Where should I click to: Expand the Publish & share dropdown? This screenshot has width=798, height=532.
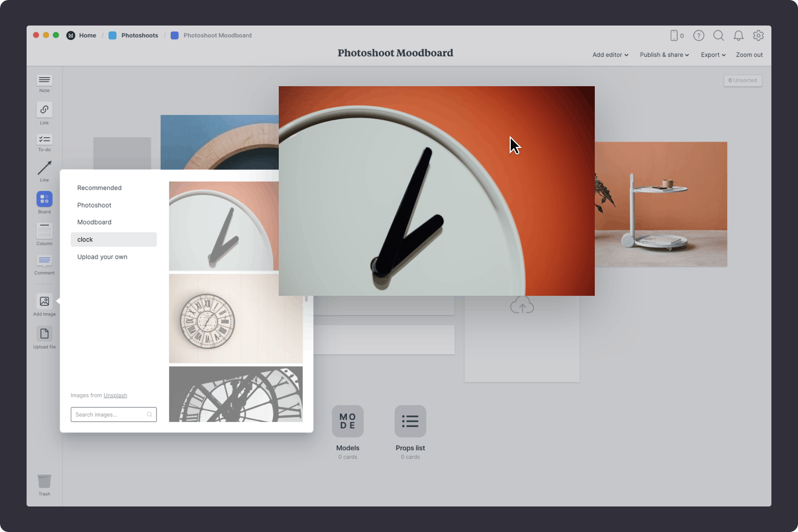[x=664, y=55]
